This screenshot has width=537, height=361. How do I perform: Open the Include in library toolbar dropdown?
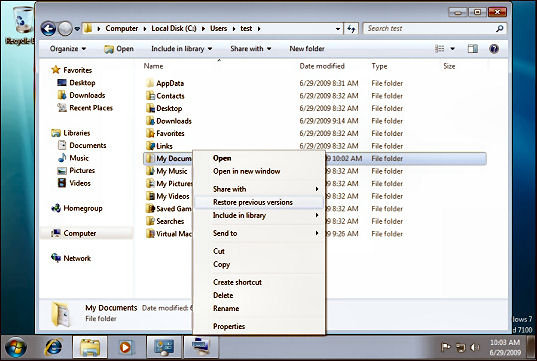(182, 49)
